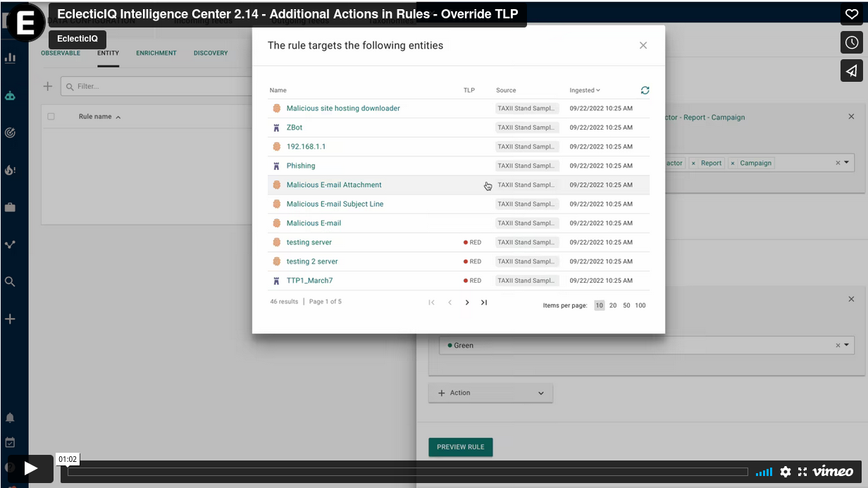Screen dimensions: 868x488
Task: Switch to the Discovery tab
Action: pyautogui.click(x=211, y=53)
